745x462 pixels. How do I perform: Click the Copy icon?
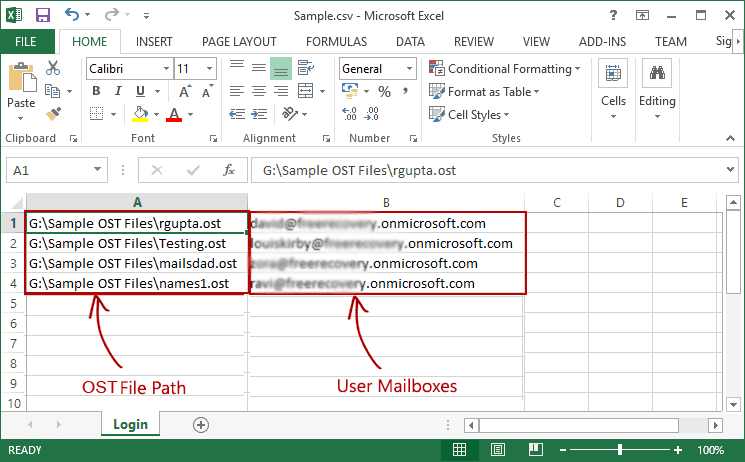pyautogui.click(x=52, y=91)
